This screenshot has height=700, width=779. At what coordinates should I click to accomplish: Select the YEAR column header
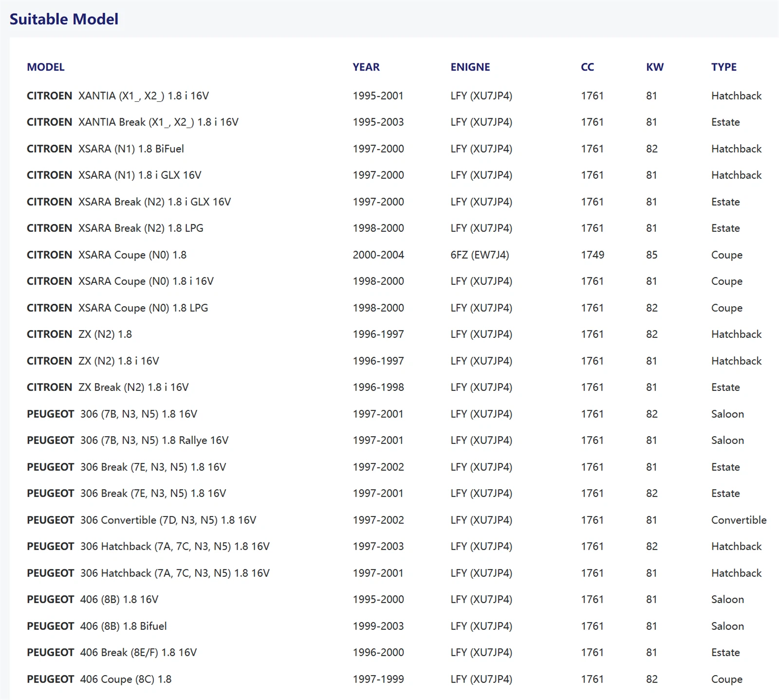(x=366, y=67)
